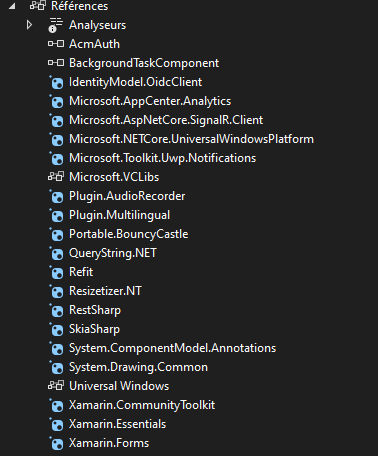Select System.ComponentModel.Annotations reference
378x456 pixels.
click(x=172, y=348)
